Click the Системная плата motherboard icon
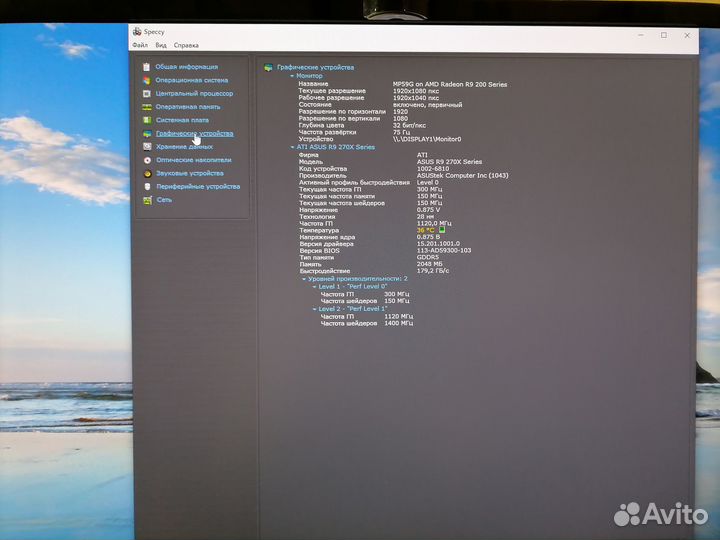This screenshot has height=540, width=720. coord(147,120)
